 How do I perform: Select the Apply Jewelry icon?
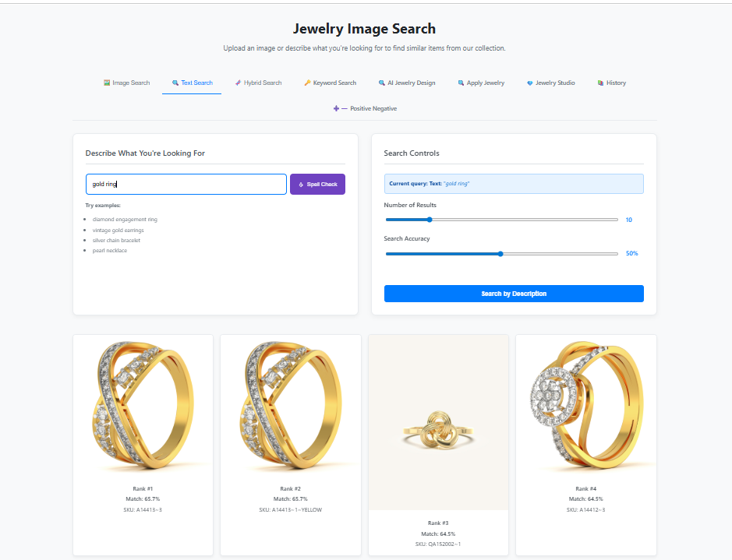pyautogui.click(x=460, y=82)
